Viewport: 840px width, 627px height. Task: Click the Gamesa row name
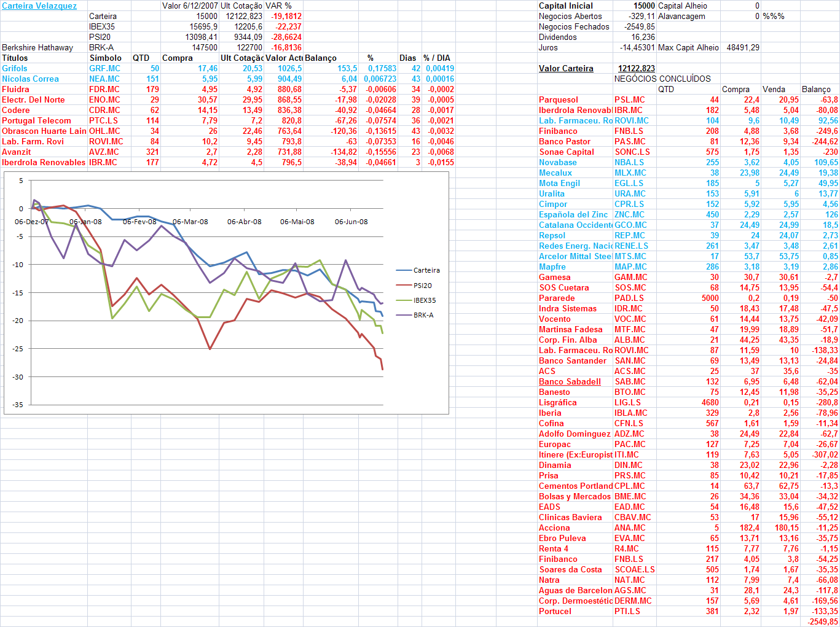coord(555,278)
